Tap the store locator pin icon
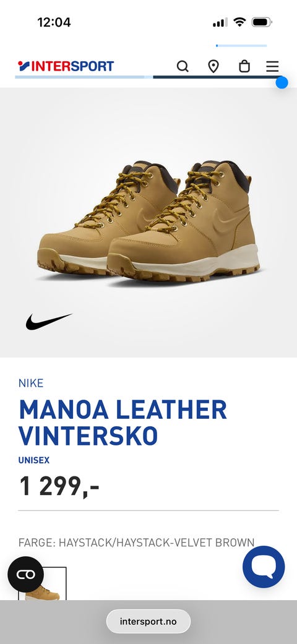 coord(213,66)
